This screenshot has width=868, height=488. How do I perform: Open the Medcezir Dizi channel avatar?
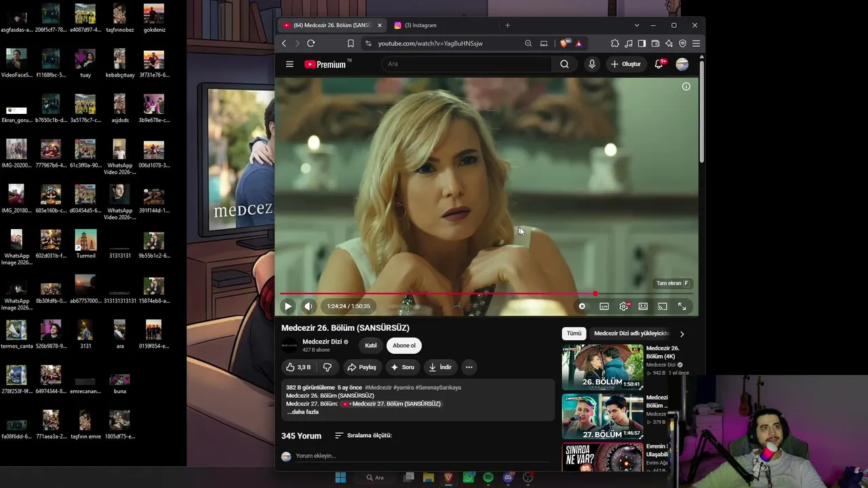coord(290,346)
